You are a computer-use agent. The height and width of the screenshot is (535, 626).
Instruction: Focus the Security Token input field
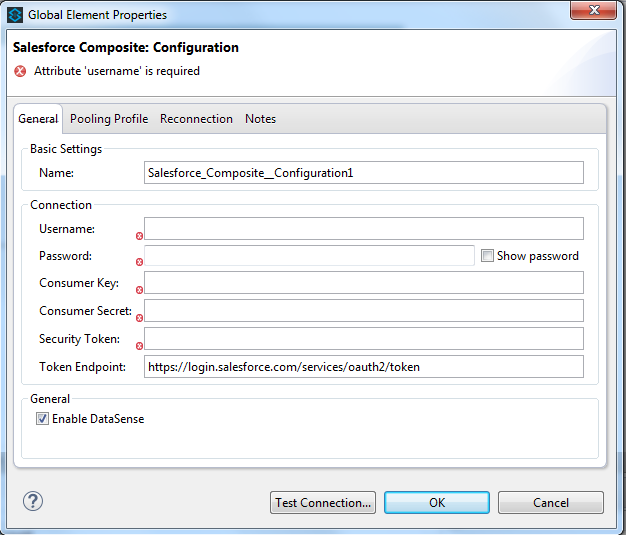point(364,339)
